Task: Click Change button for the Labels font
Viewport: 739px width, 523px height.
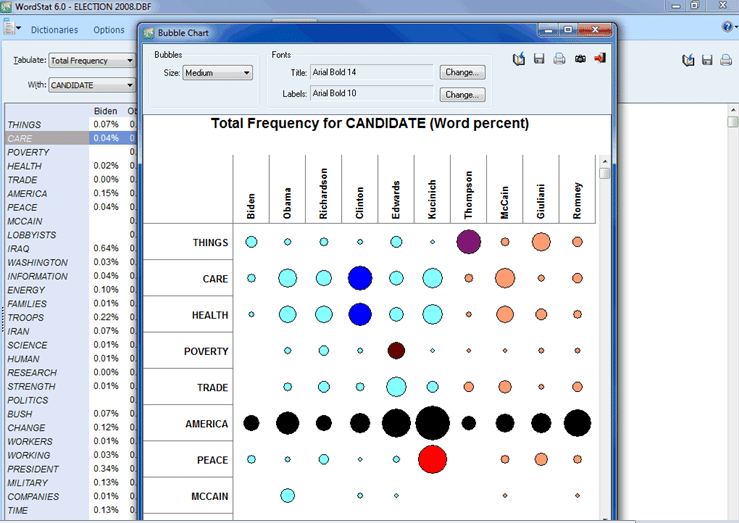Action: click(463, 94)
